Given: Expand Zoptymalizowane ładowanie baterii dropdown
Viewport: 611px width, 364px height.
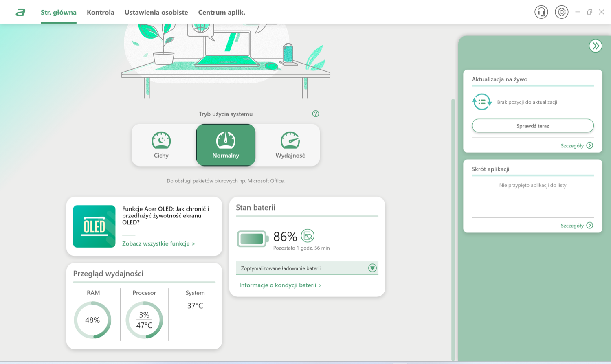Looking at the screenshot, I should tap(307, 268).
